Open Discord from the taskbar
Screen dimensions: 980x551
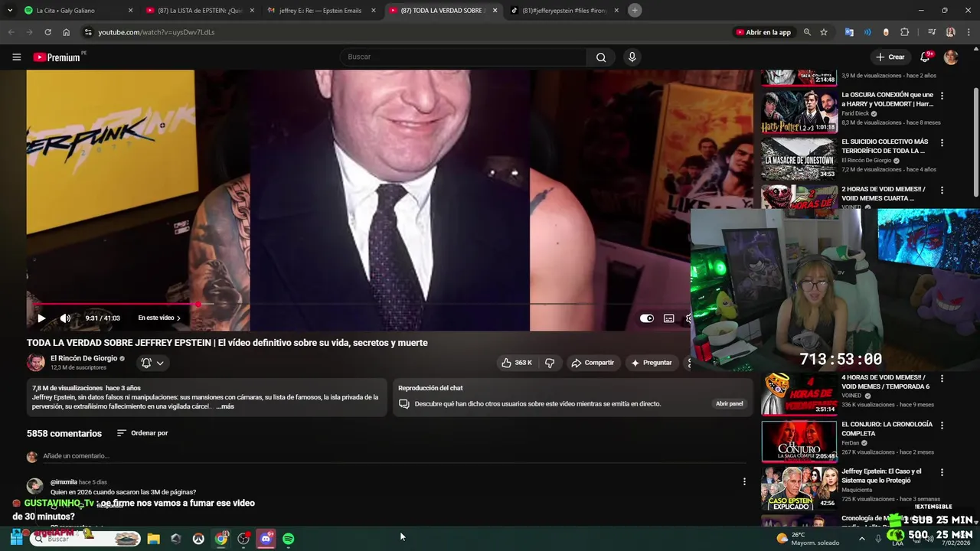tap(266, 539)
